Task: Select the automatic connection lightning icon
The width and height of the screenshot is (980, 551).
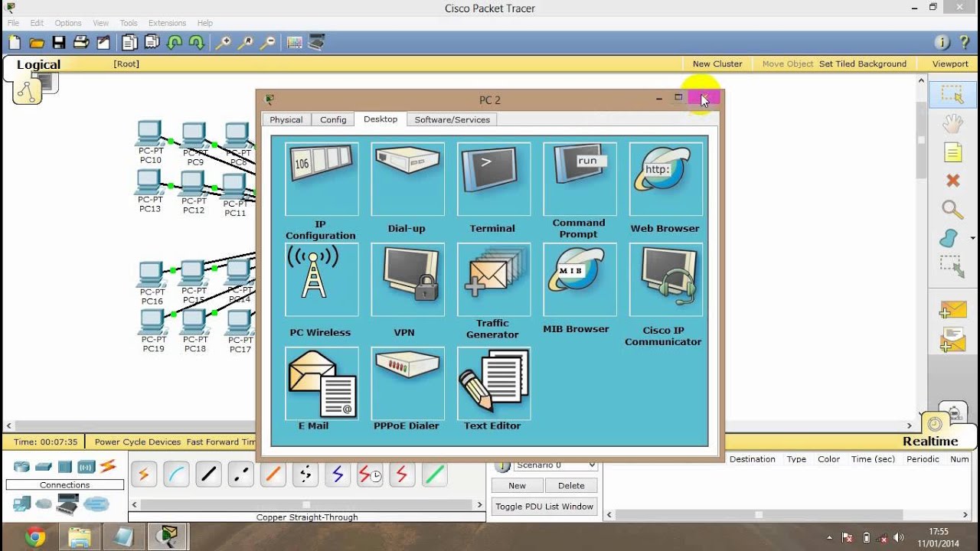Action: pos(143,474)
